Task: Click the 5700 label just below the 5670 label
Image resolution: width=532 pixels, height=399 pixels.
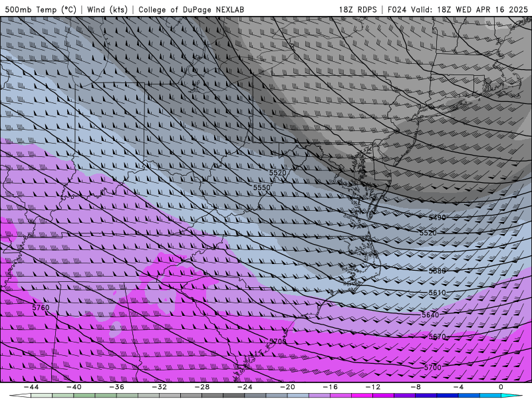Action: point(433,368)
